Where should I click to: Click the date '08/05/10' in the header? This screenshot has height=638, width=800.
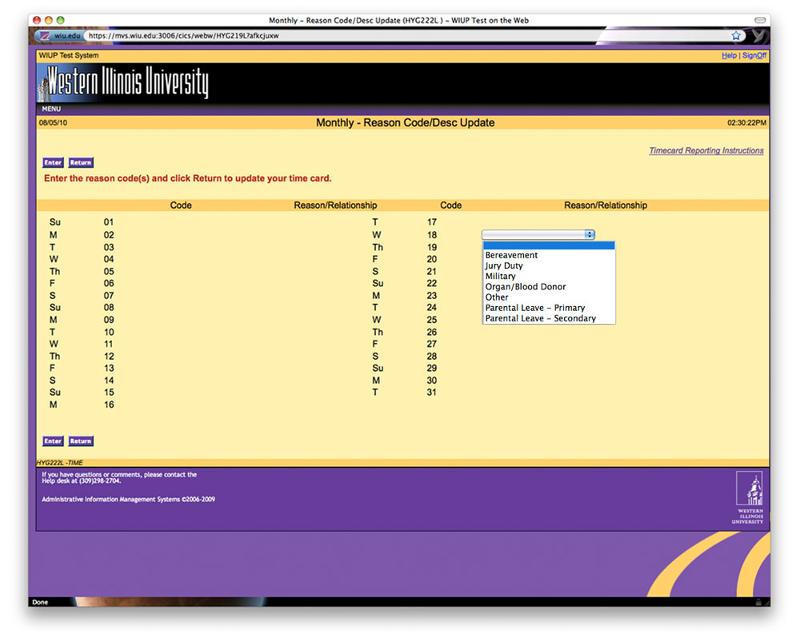coord(53,122)
